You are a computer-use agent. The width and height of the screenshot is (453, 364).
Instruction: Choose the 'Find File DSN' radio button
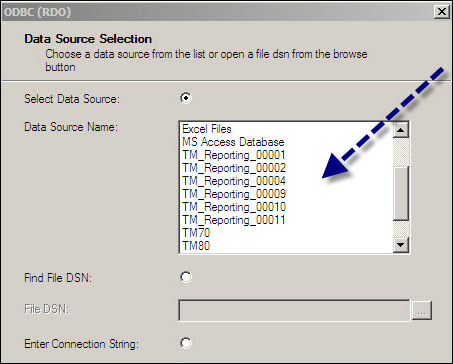click(186, 277)
